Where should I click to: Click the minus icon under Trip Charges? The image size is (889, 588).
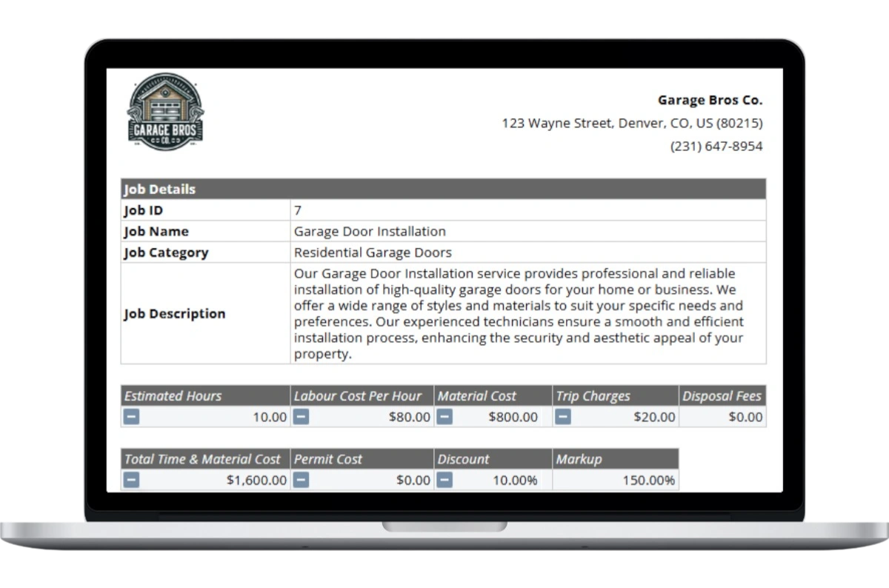(x=563, y=417)
